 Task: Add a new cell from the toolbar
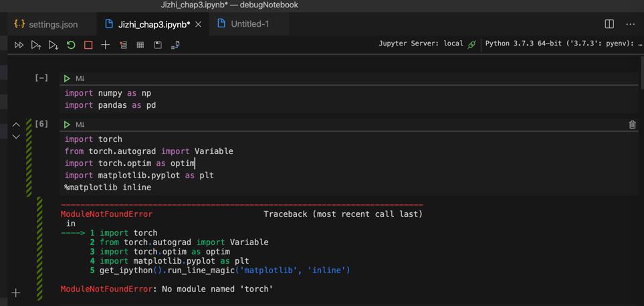tap(106, 46)
